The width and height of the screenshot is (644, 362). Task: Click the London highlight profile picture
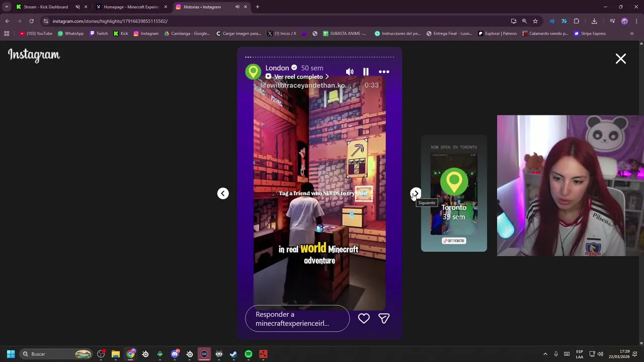click(253, 71)
